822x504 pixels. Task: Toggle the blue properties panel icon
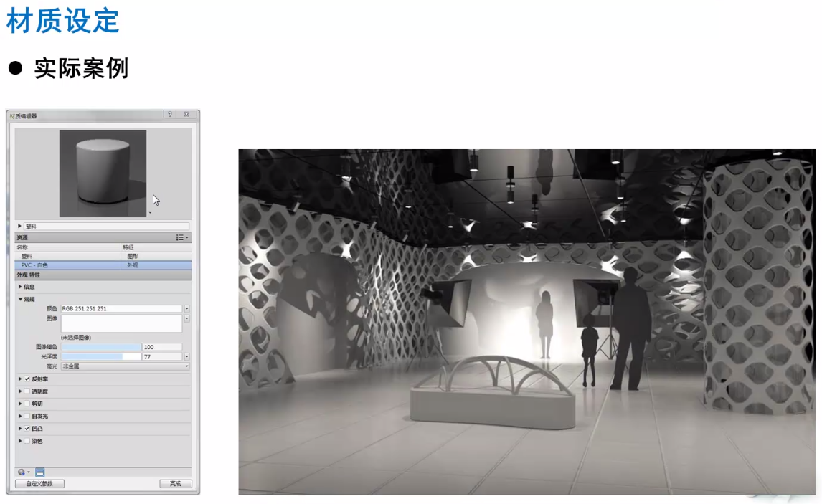pos(40,472)
